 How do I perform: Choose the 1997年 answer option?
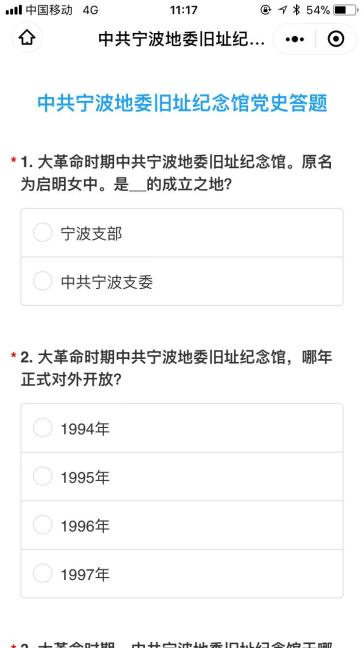(x=182, y=574)
